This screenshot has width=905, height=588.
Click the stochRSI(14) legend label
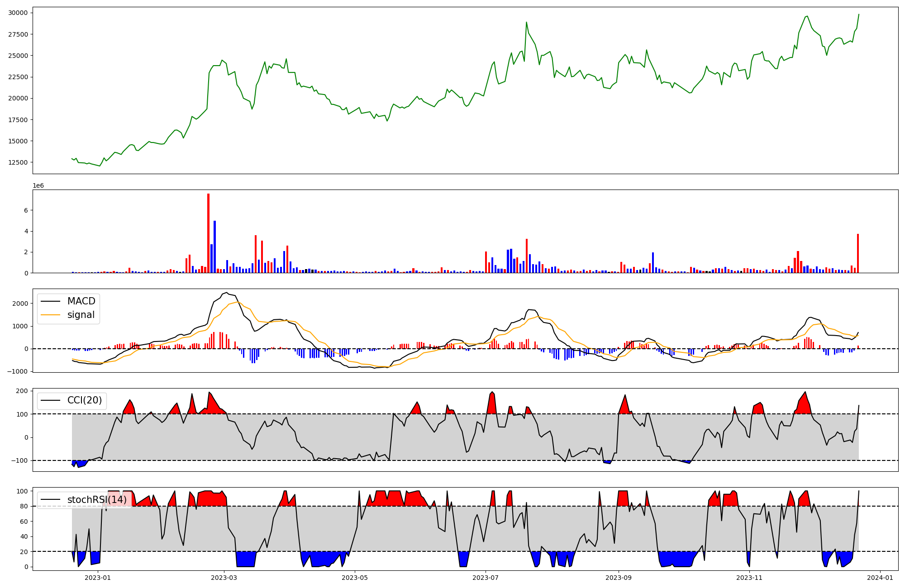pyautogui.click(x=97, y=500)
